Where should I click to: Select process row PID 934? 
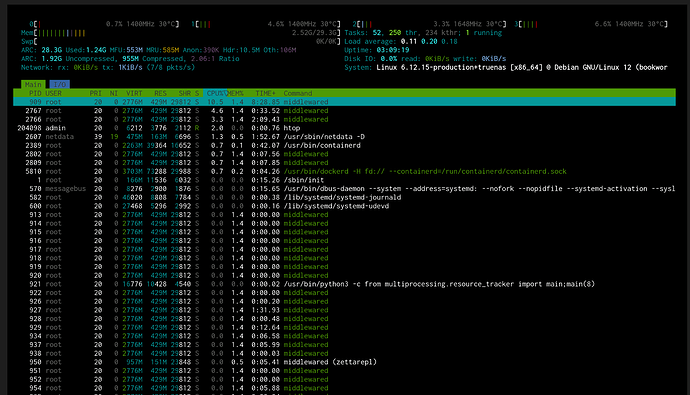[x=344, y=336]
